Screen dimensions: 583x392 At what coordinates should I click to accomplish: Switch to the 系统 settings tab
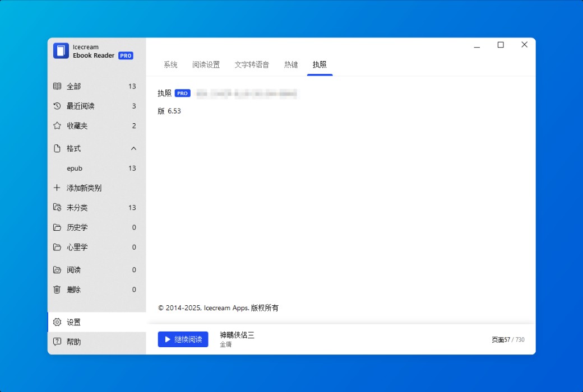click(x=170, y=64)
